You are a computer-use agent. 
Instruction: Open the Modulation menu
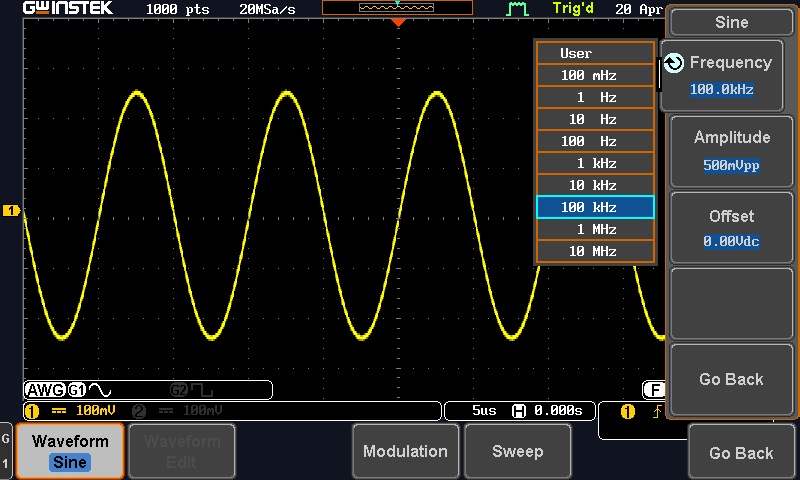tap(405, 451)
